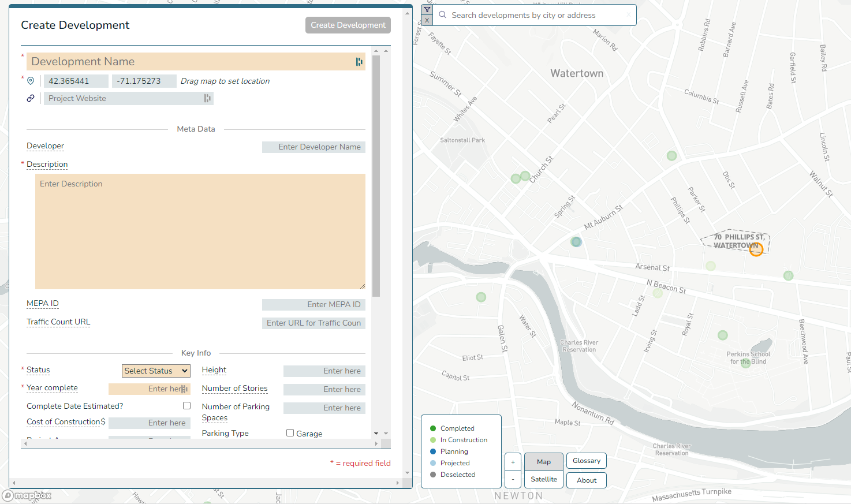Check the Garage parking type

pyautogui.click(x=290, y=433)
